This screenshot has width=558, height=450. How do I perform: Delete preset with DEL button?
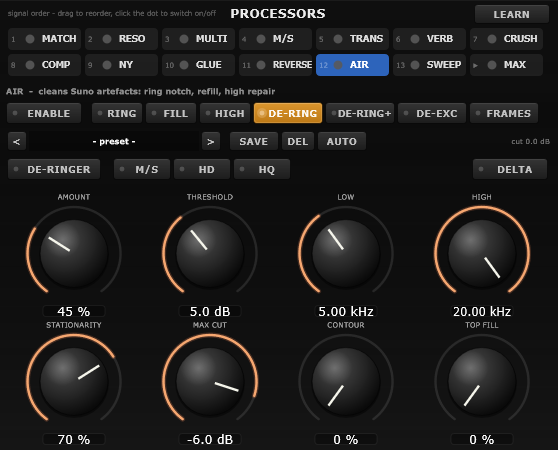298,141
